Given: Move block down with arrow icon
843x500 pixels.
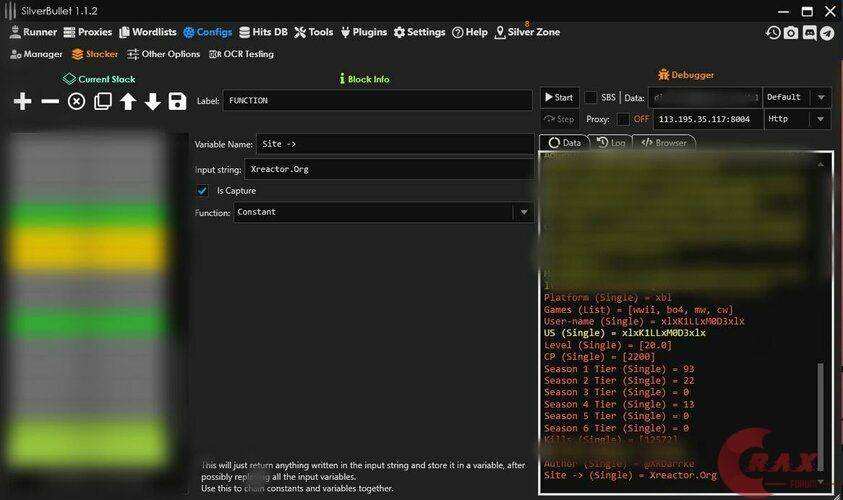Looking at the screenshot, I should coord(153,101).
